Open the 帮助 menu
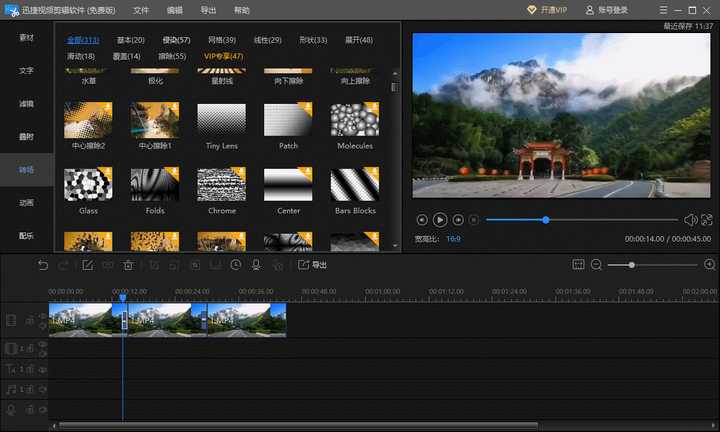Screen dimensions: 720x432 tap(242, 10)
